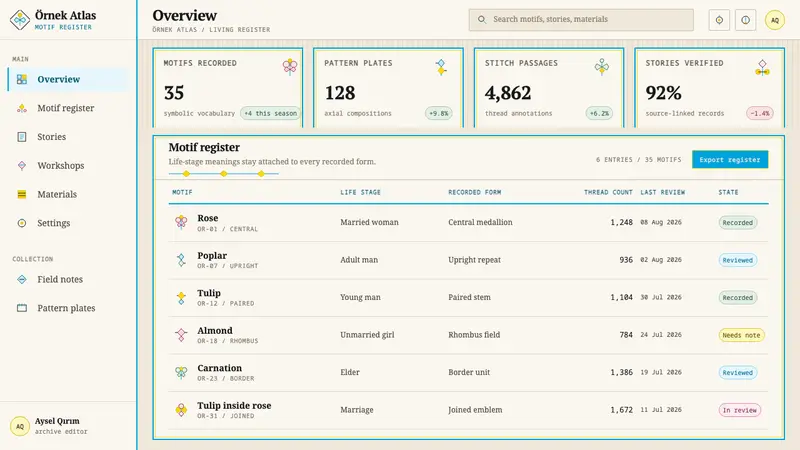Click the info icon button in header
This screenshot has height=450, width=800.
745,20
